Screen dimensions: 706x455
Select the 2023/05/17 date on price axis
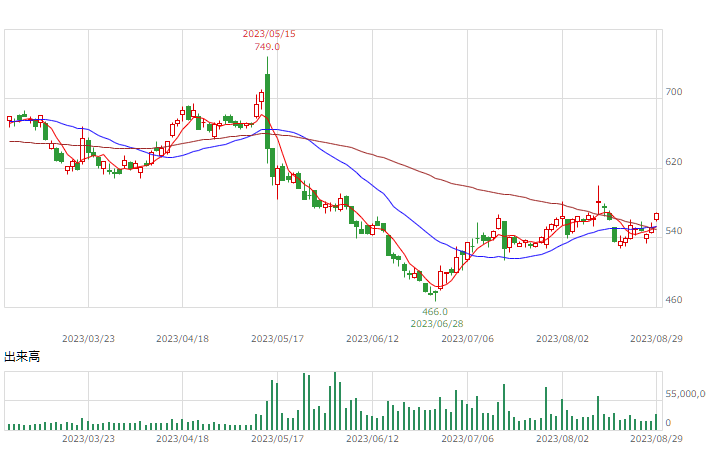[x=277, y=338]
